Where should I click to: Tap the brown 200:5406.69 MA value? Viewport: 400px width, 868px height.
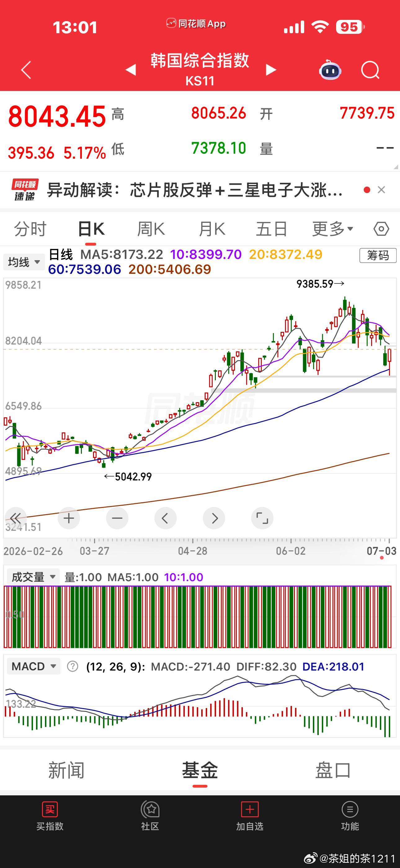(x=170, y=269)
